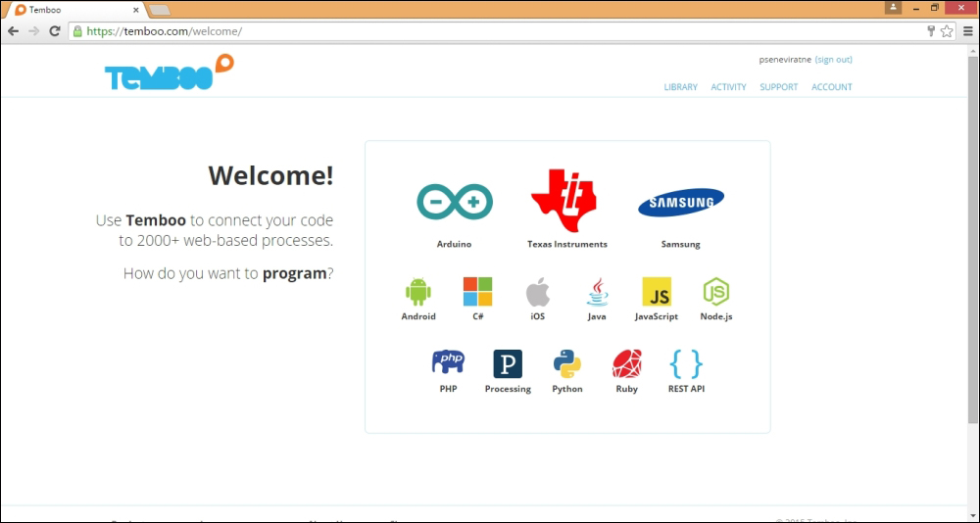
Task: Click the Samsung label text
Action: 681,244
